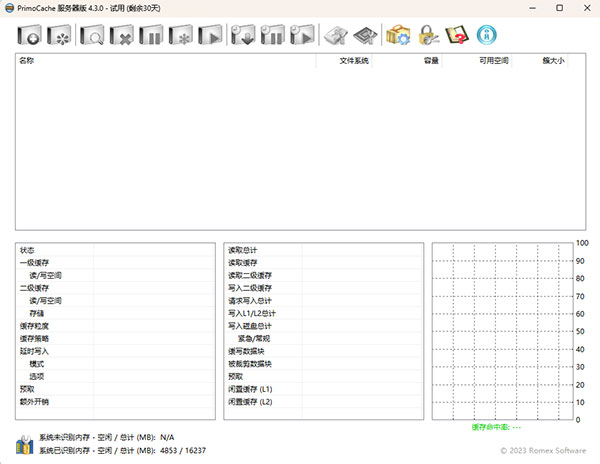Open the help book icon

[x=457, y=35]
